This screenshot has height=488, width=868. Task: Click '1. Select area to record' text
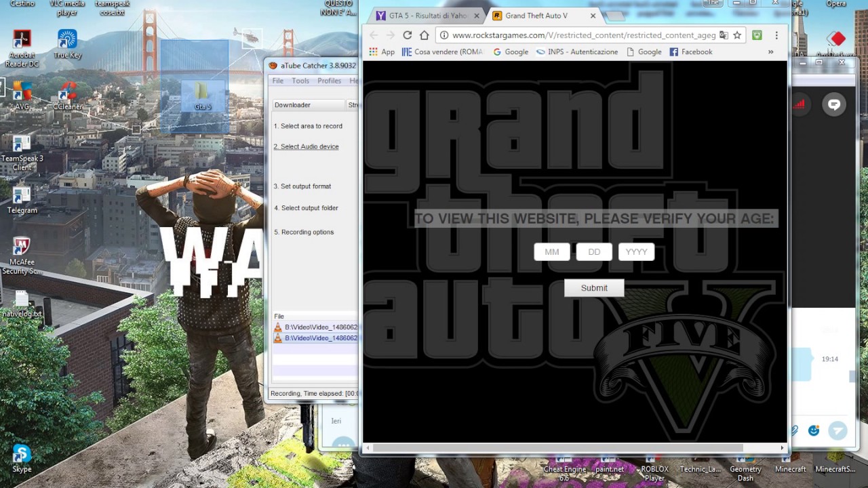[308, 126]
